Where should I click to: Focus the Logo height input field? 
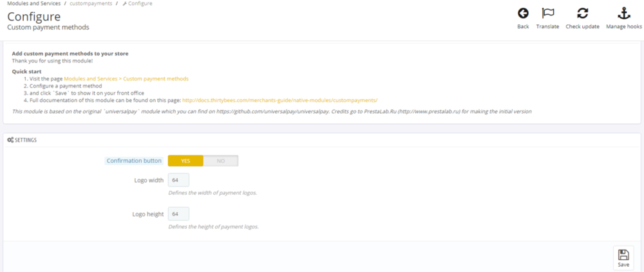point(178,214)
